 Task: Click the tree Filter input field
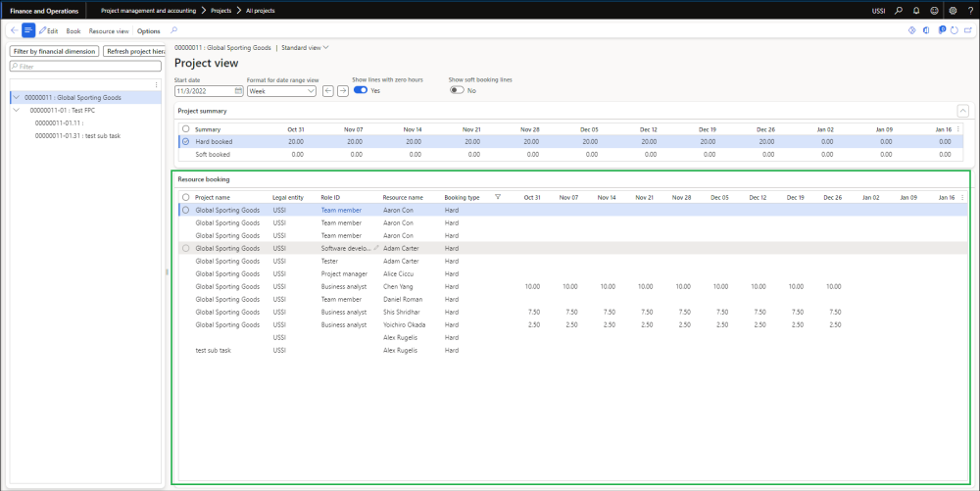86,67
